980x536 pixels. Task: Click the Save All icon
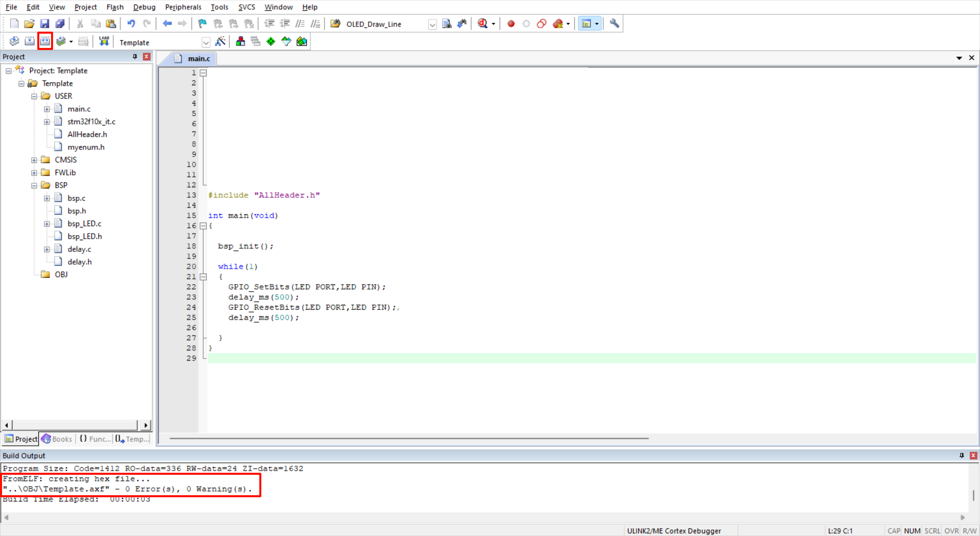pos(60,23)
